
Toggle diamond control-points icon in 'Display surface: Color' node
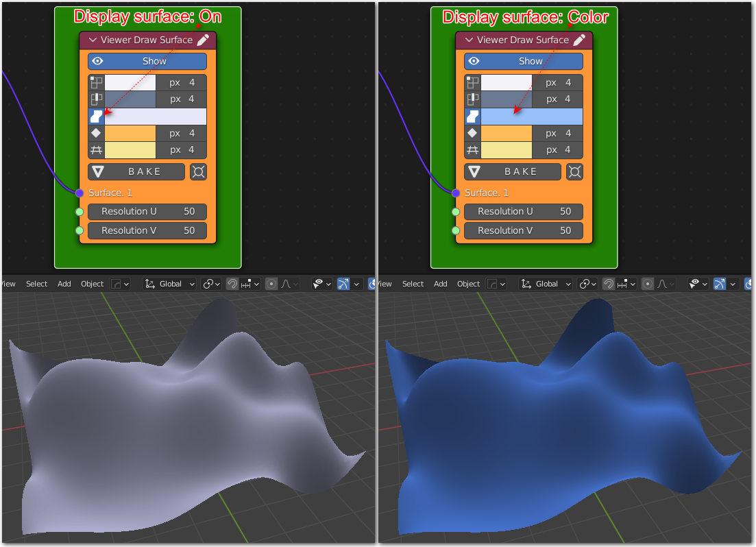472,133
